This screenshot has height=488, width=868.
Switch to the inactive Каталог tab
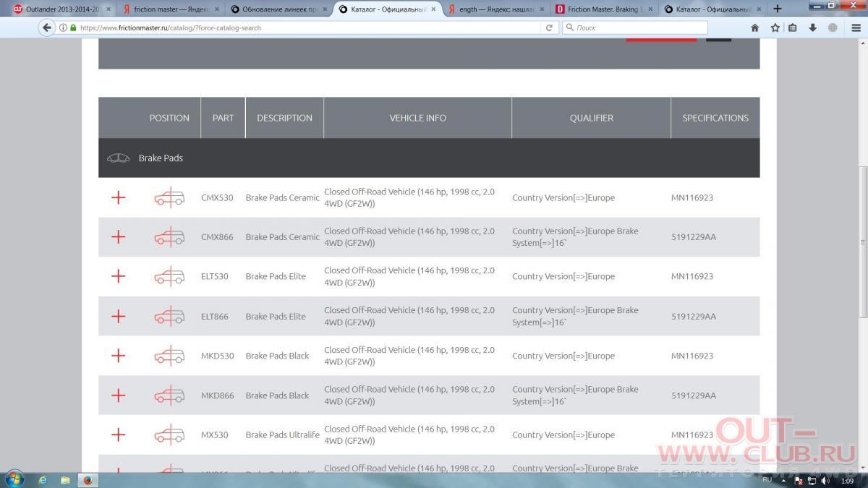point(713,9)
